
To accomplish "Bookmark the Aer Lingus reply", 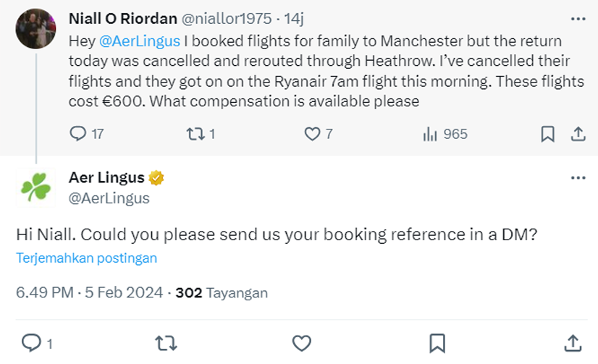I will [x=437, y=342].
